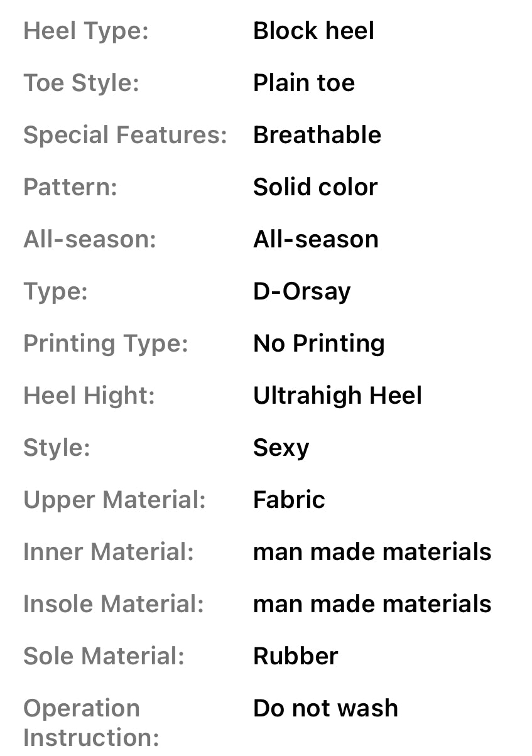Click the "Do not wash" instruction
This screenshot has width=532, height=756.
point(325,708)
